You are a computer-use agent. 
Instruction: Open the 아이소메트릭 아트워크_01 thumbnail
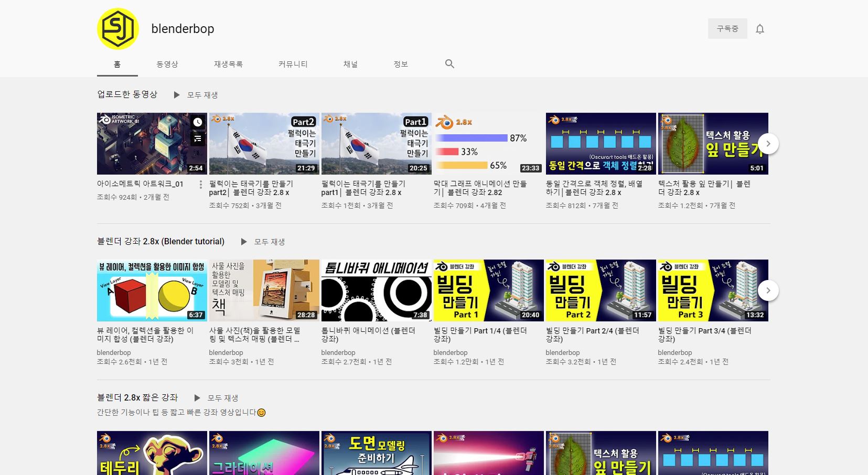pyautogui.click(x=152, y=144)
